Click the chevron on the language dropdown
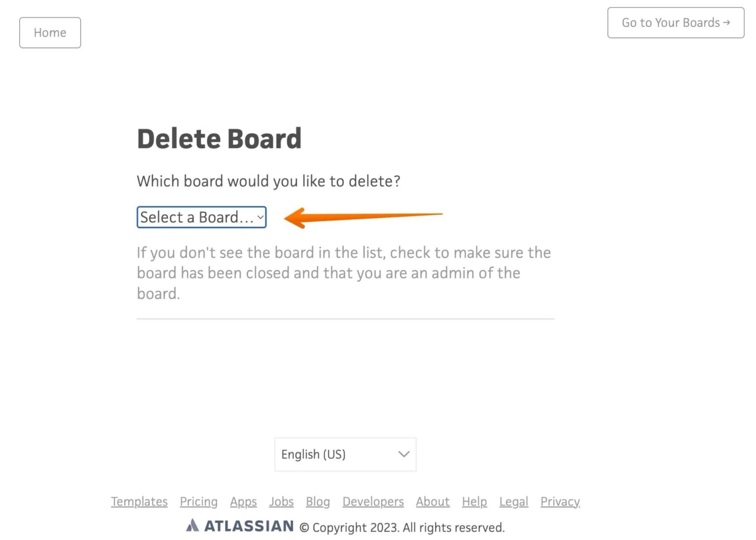The image size is (756, 540). click(403, 454)
